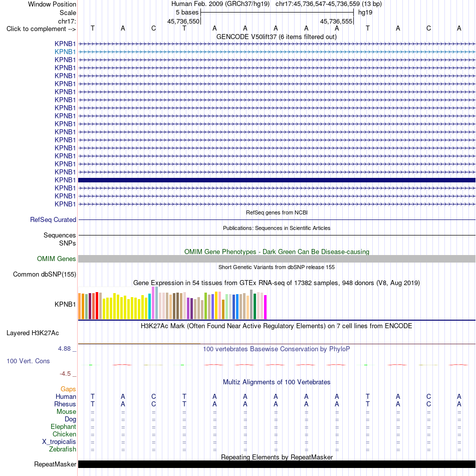Open 'Publications: Sequences in Scientific Articles' title
This screenshot has height=476, width=476.
point(277,228)
